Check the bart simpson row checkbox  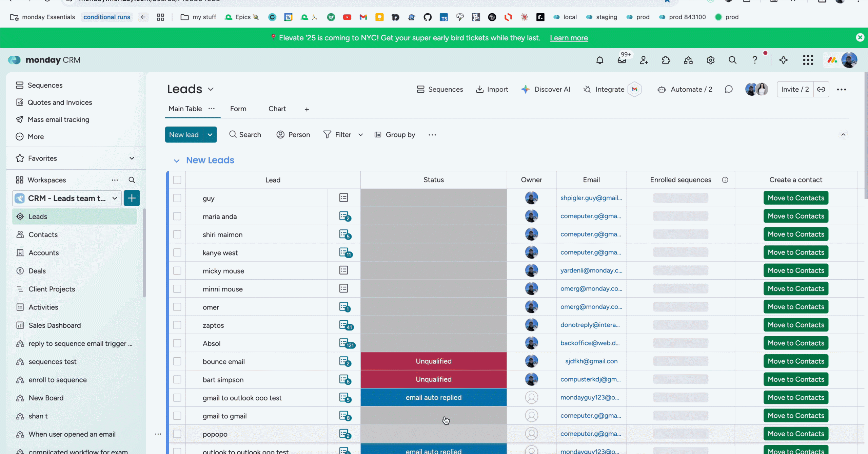177,379
